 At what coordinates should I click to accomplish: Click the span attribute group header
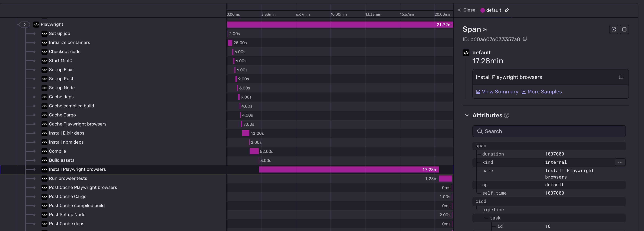tap(549, 146)
